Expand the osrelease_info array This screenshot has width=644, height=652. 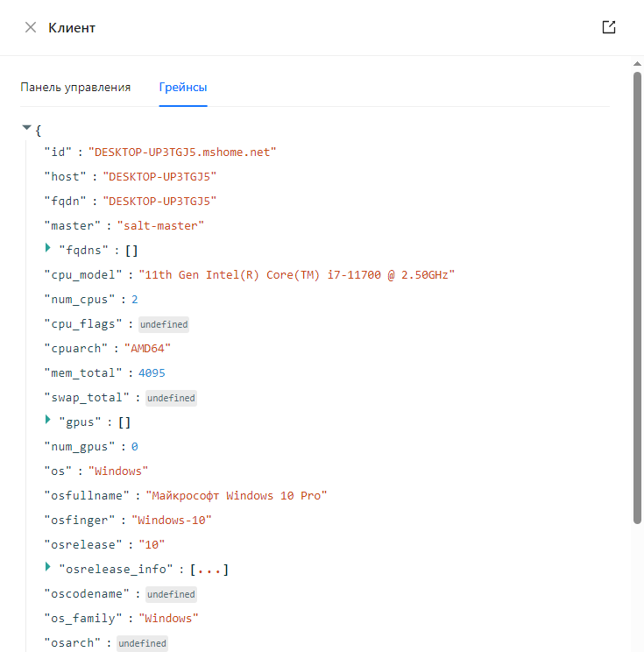point(48,568)
